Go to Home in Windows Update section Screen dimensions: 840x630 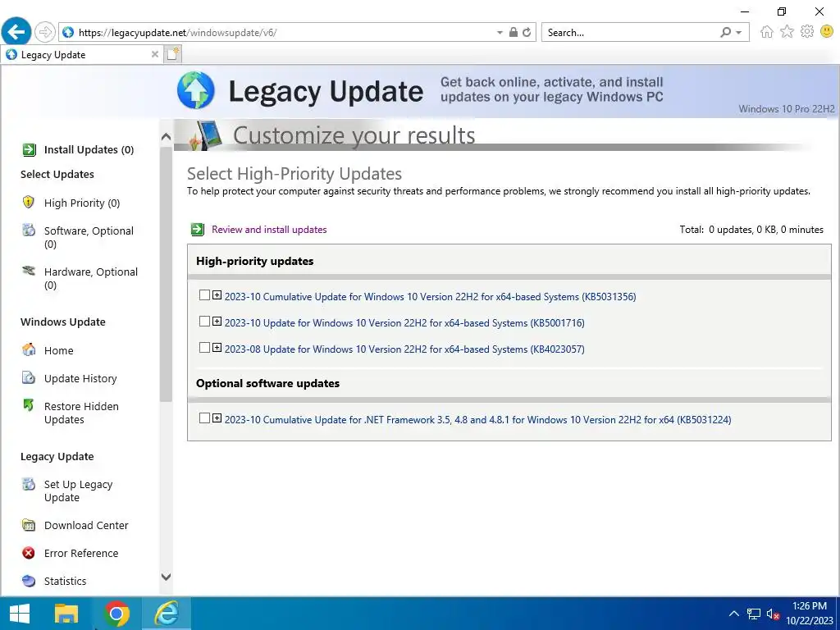coord(59,351)
